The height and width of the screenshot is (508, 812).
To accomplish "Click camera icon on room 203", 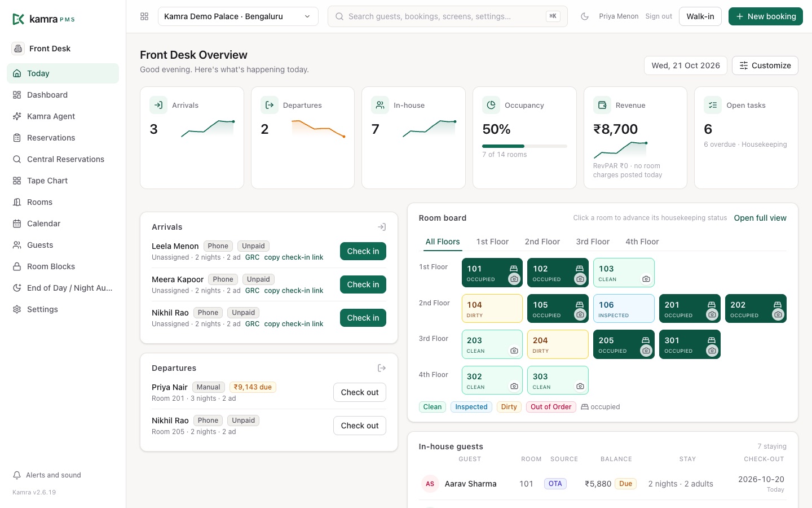I will click(514, 351).
